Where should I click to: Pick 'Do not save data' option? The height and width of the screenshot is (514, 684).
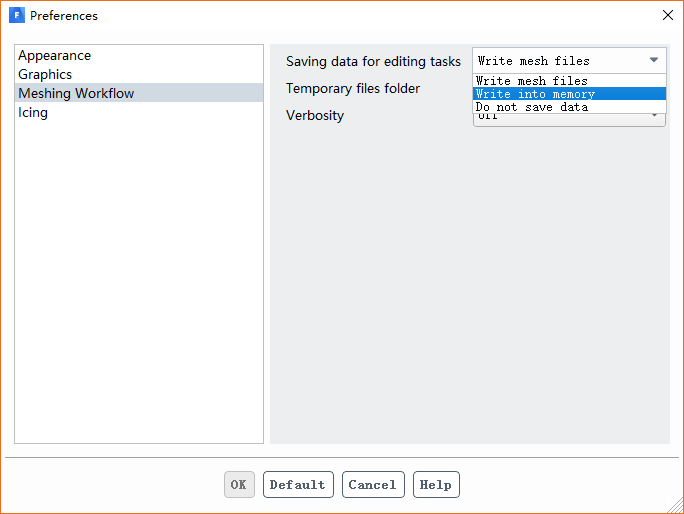click(x=532, y=107)
